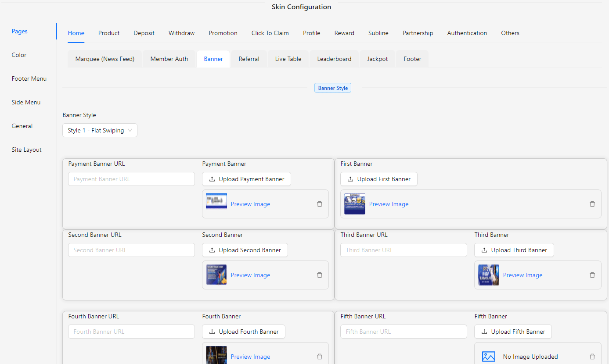The height and width of the screenshot is (364, 609).
Task: Switch to the Deposit page tab
Action: click(x=144, y=33)
